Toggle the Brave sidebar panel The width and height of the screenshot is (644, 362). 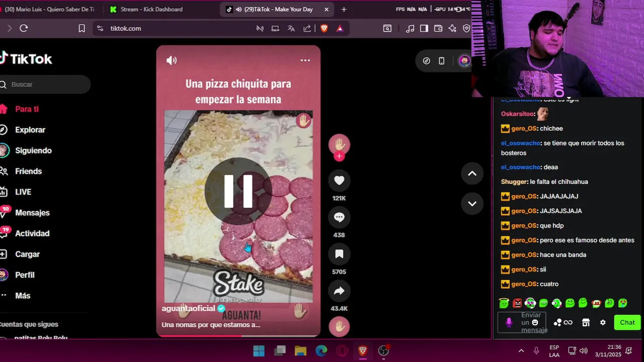tap(424, 29)
